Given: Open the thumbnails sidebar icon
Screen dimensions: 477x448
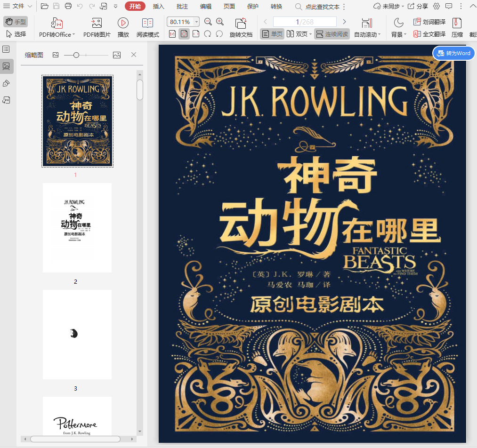Looking at the screenshot, I should [6, 66].
